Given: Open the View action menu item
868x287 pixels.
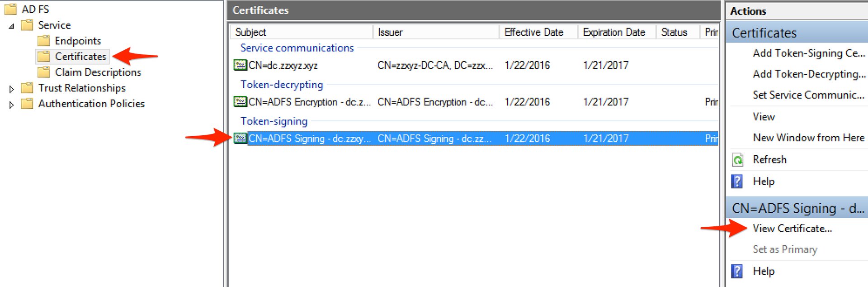Looking at the screenshot, I should click(x=764, y=117).
